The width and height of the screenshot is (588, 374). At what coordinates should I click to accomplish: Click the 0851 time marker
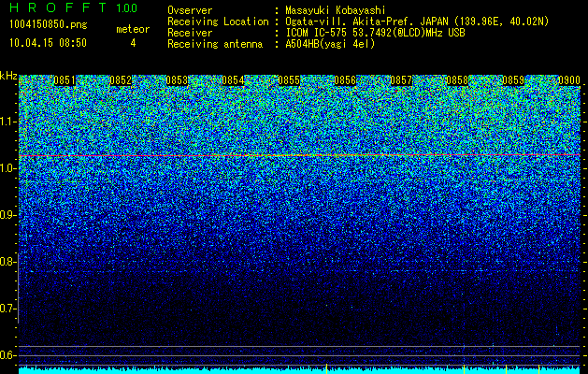pos(65,80)
